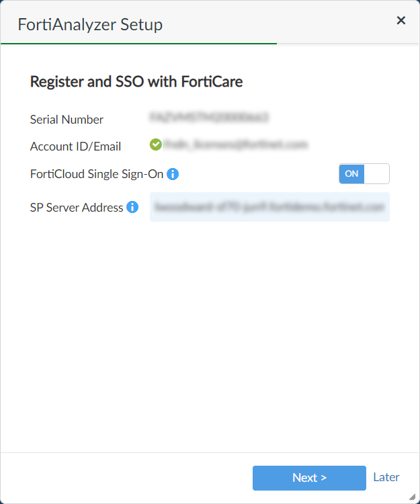420x504 pixels.
Task: Turn off FortiCloud Single Sign-On toggle
Action: tap(364, 174)
